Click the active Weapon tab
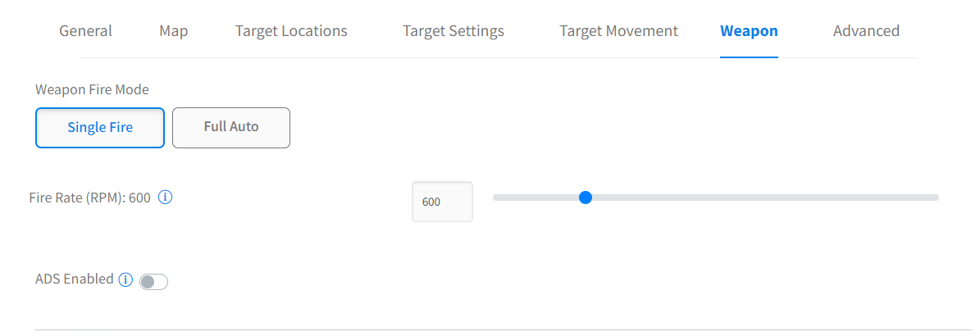The width and height of the screenshot is (980, 336). (749, 31)
